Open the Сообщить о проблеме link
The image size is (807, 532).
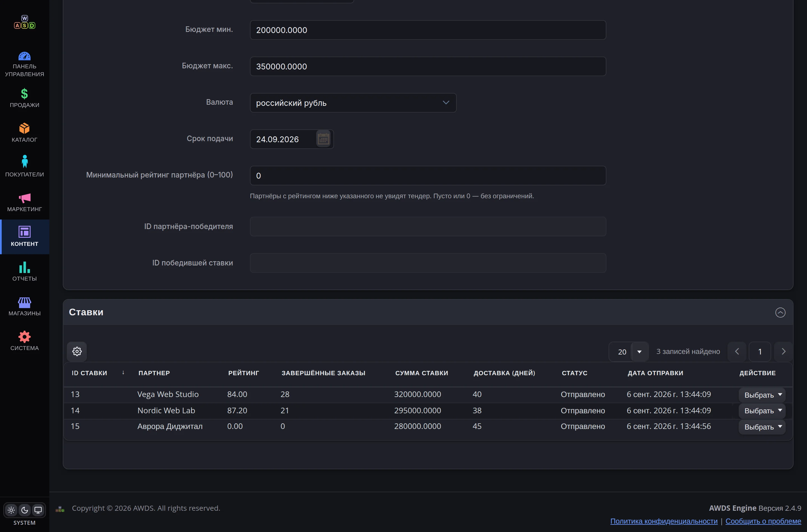(763, 521)
